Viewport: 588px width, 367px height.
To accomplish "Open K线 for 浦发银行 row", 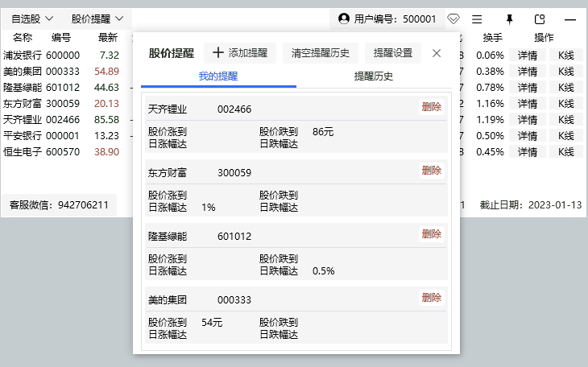I will point(566,56).
